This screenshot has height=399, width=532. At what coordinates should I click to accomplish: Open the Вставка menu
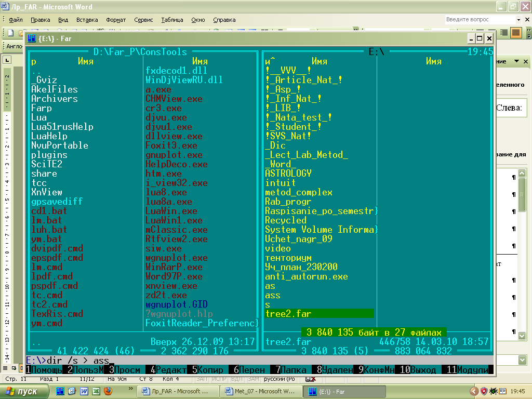pyautogui.click(x=87, y=20)
